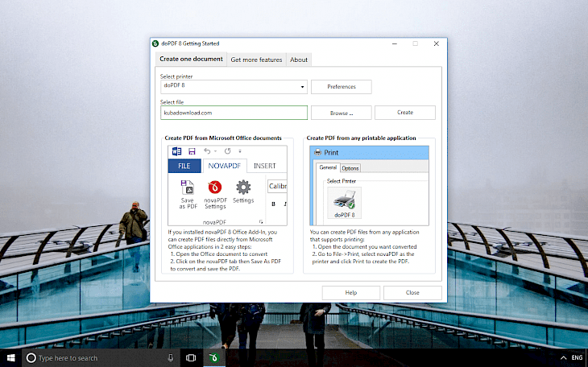Minimize the doPDF Getting Started window
The image size is (588, 367).
[x=395, y=43]
